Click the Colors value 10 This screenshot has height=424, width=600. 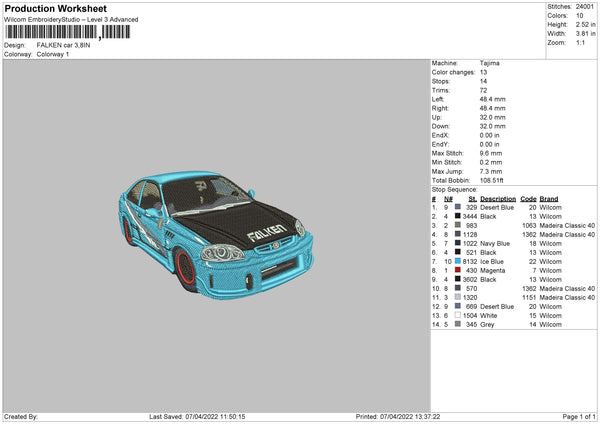point(580,16)
